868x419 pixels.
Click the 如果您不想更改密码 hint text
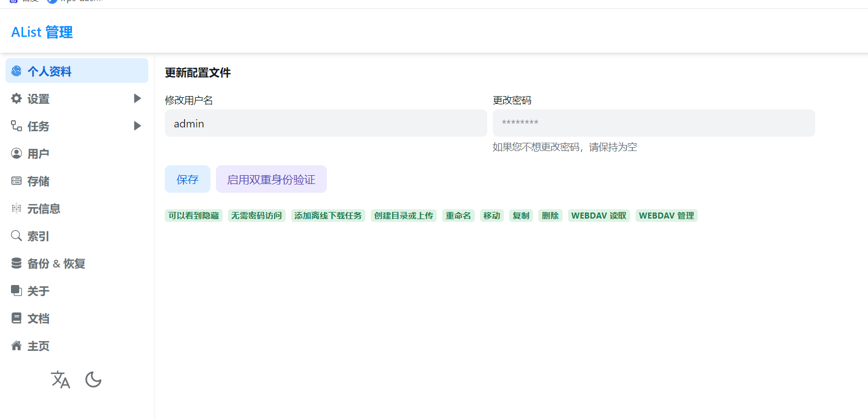(x=565, y=147)
